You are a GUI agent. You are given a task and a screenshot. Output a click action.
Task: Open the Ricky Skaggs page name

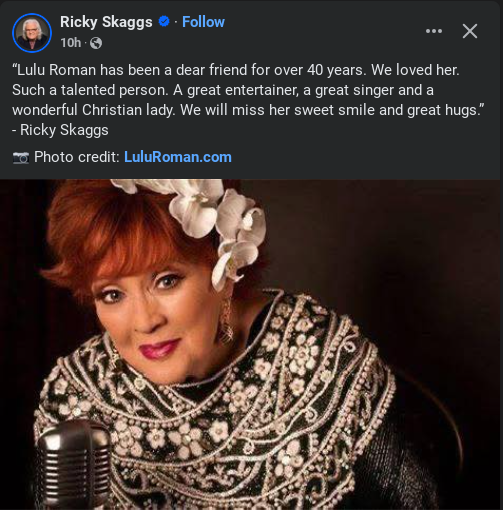[x=106, y=22]
